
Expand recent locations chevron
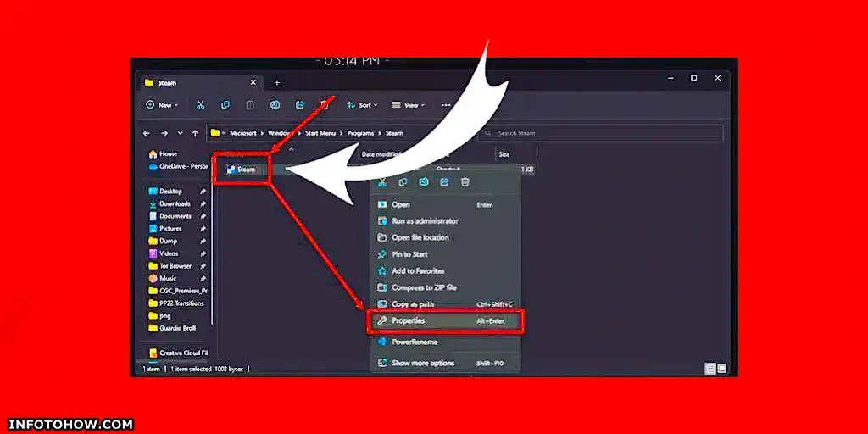[x=180, y=133]
